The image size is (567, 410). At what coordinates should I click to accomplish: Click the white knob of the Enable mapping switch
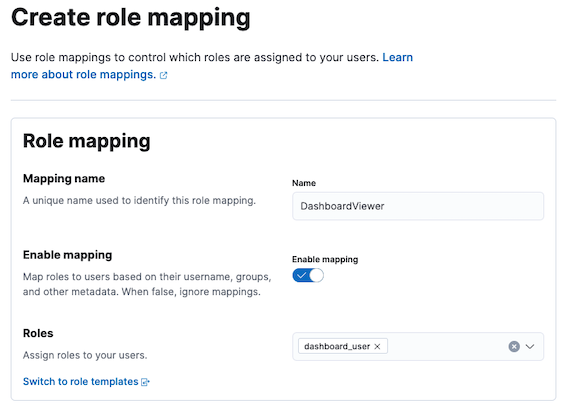click(x=316, y=276)
